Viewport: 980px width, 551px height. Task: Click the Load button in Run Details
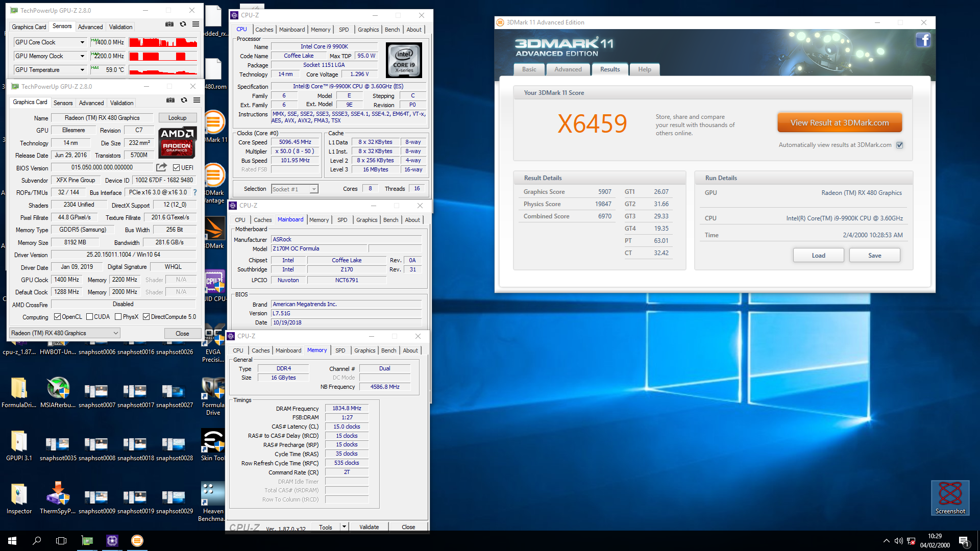pyautogui.click(x=818, y=256)
